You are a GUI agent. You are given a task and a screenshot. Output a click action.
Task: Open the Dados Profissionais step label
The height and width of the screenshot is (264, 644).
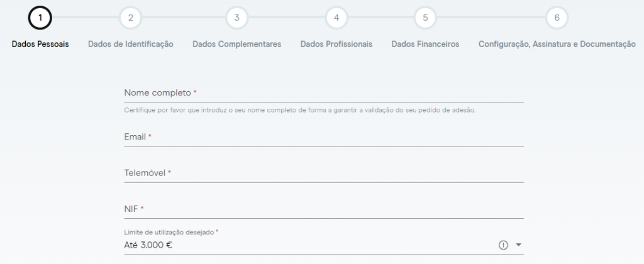click(336, 44)
